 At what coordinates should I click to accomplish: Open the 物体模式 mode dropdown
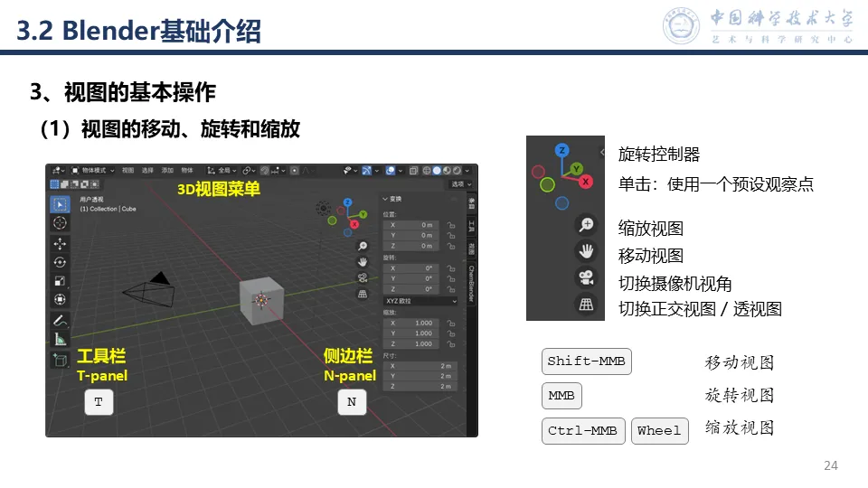(x=93, y=171)
